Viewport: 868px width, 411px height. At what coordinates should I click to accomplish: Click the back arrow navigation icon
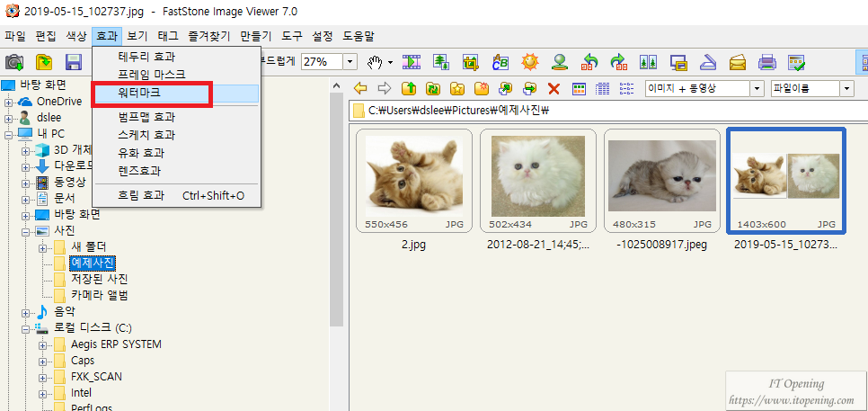coord(361,88)
